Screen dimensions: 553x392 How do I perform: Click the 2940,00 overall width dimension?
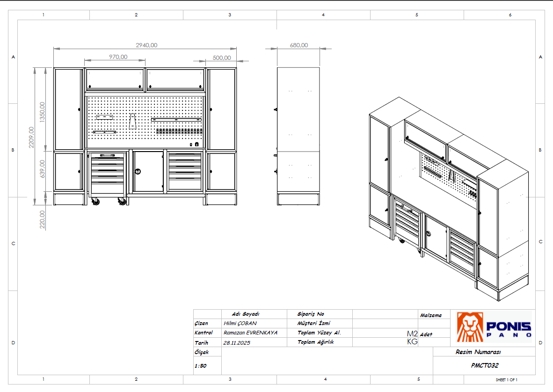click(x=146, y=45)
